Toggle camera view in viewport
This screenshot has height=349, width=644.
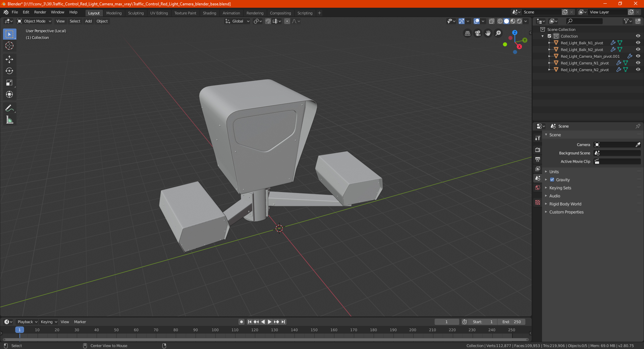(x=478, y=33)
